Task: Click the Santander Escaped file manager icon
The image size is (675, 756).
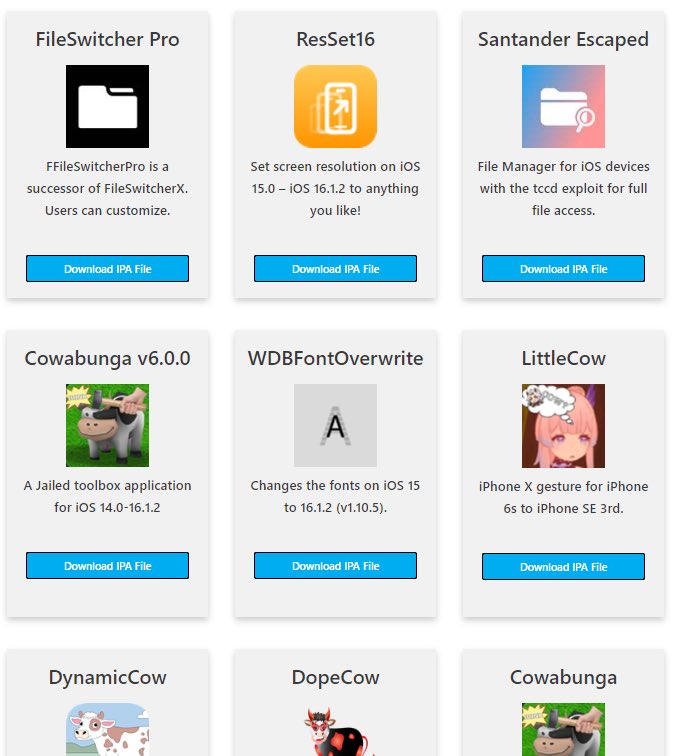Action: 563,107
